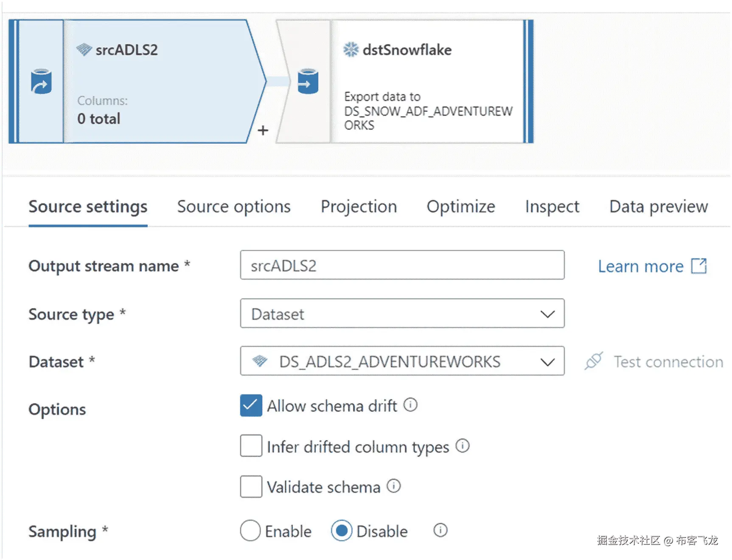Show info for Validate schema
732x560 pixels.
(394, 486)
